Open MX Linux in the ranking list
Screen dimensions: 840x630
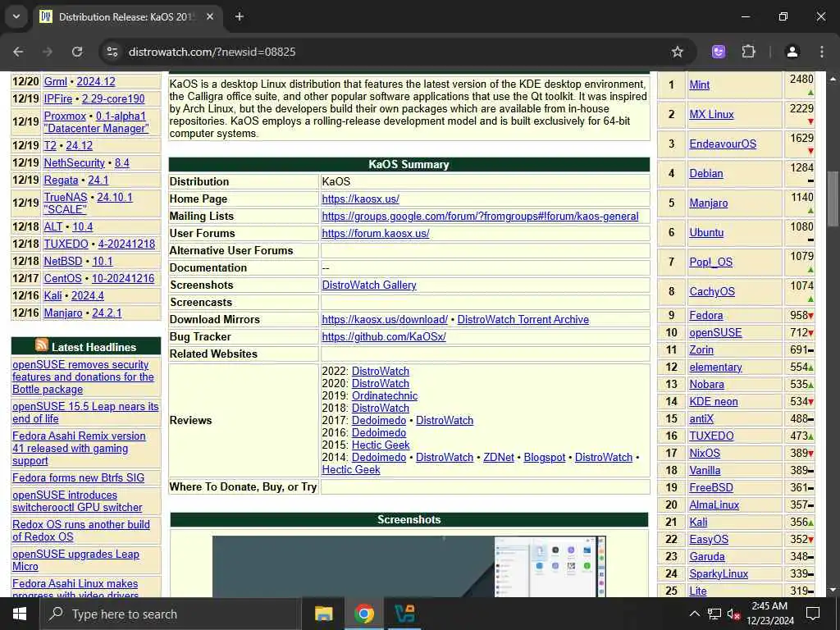[711, 114]
